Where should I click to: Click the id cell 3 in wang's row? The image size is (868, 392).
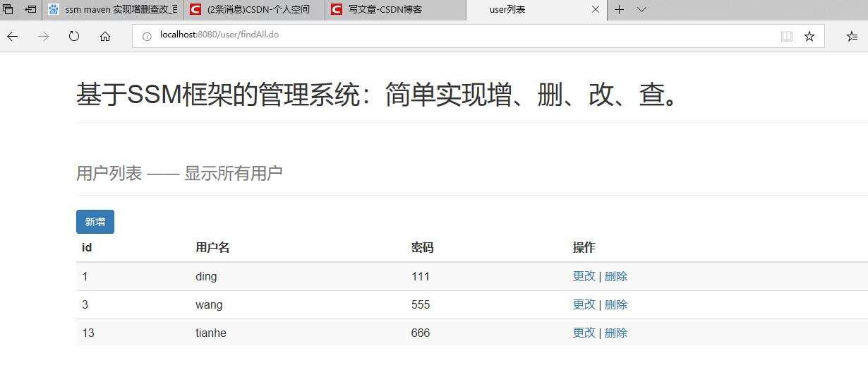click(x=85, y=304)
